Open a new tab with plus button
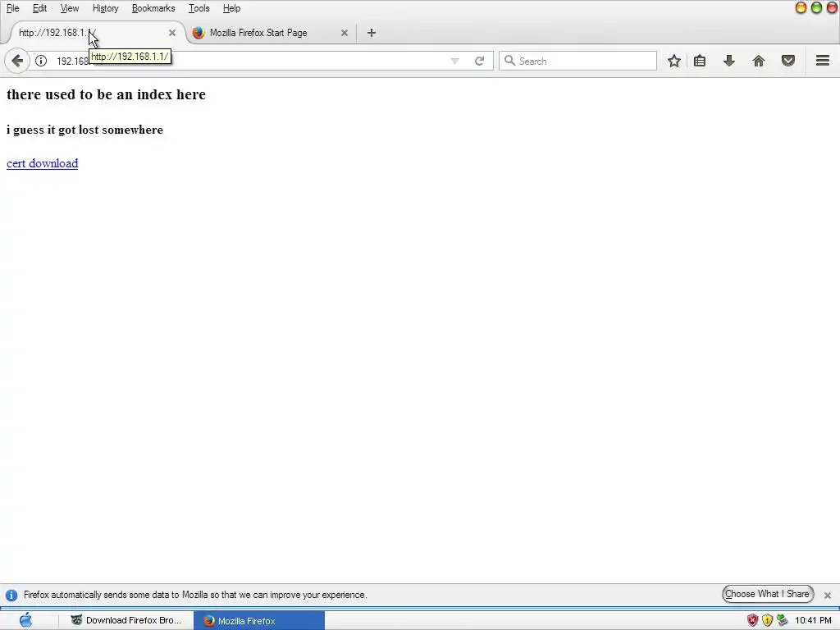Image resolution: width=840 pixels, height=630 pixels. click(x=372, y=33)
